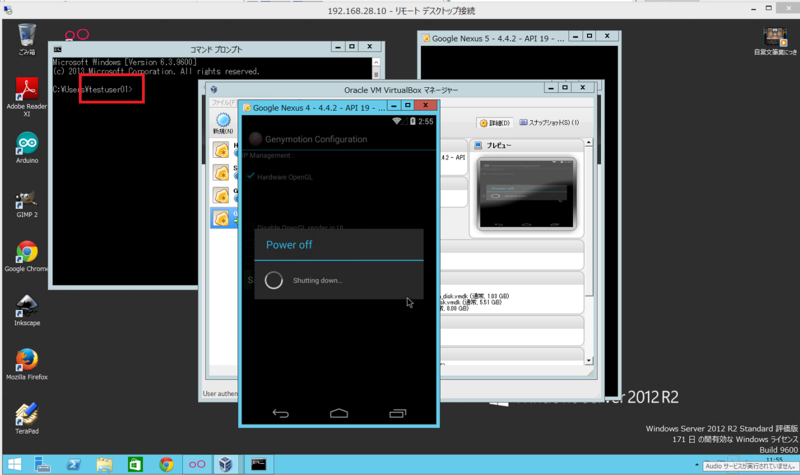Image resolution: width=800 pixels, height=475 pixels.
Task: Click the 新規(N) new VM icon in VirtualBox
Action: pos(223,123)
